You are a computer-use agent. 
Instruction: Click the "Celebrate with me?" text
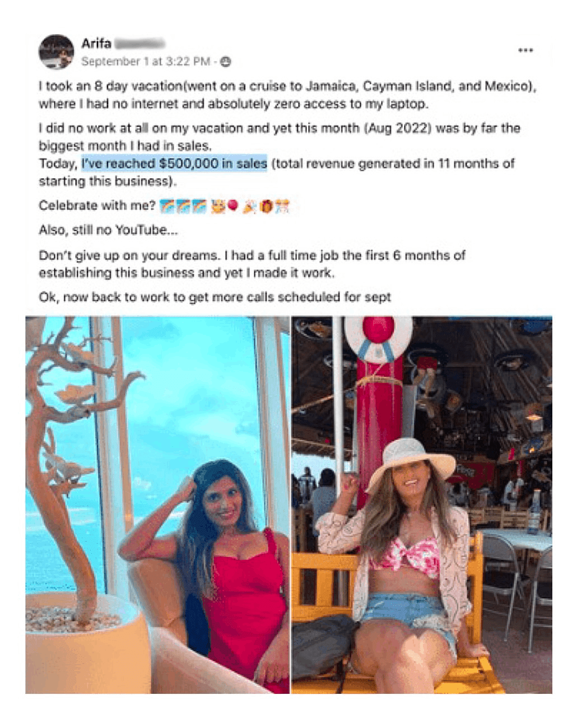tap(97, 206)
